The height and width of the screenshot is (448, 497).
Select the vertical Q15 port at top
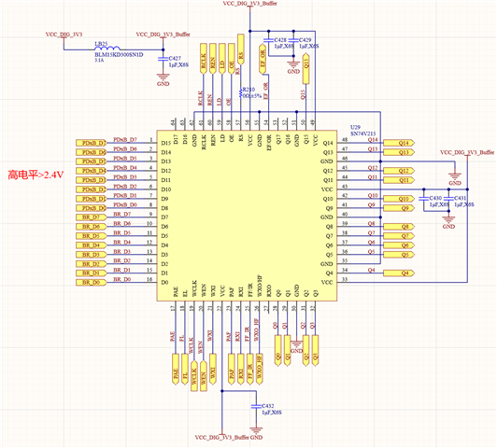[x=305, y=68]
